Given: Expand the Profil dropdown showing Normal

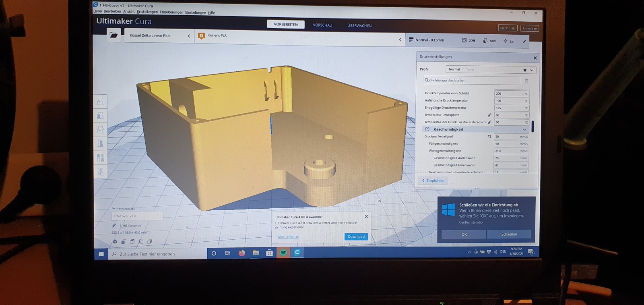Looking at the screenshot, I should [x=531, y=70].
